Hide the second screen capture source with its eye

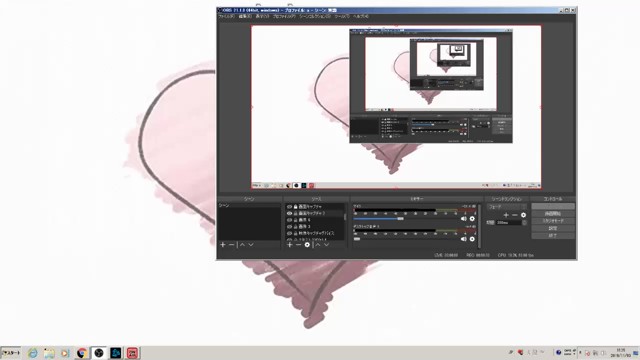pyautogui.click(x=289, y=213)
